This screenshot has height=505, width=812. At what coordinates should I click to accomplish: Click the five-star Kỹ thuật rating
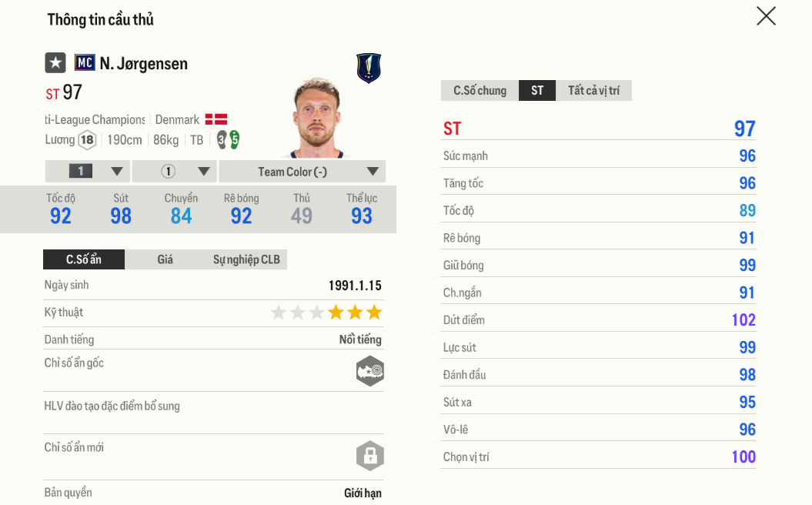coord(326,313)
